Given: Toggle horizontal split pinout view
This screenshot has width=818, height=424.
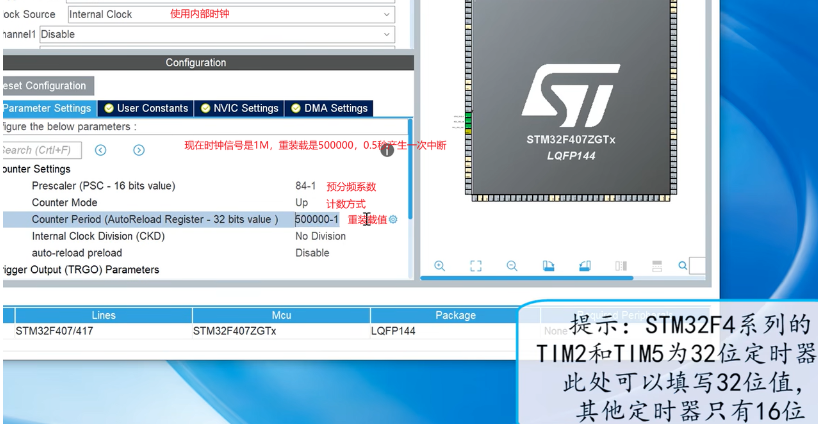Looking at the screenshot, I should pyautogui.click(x=657, y=266).
